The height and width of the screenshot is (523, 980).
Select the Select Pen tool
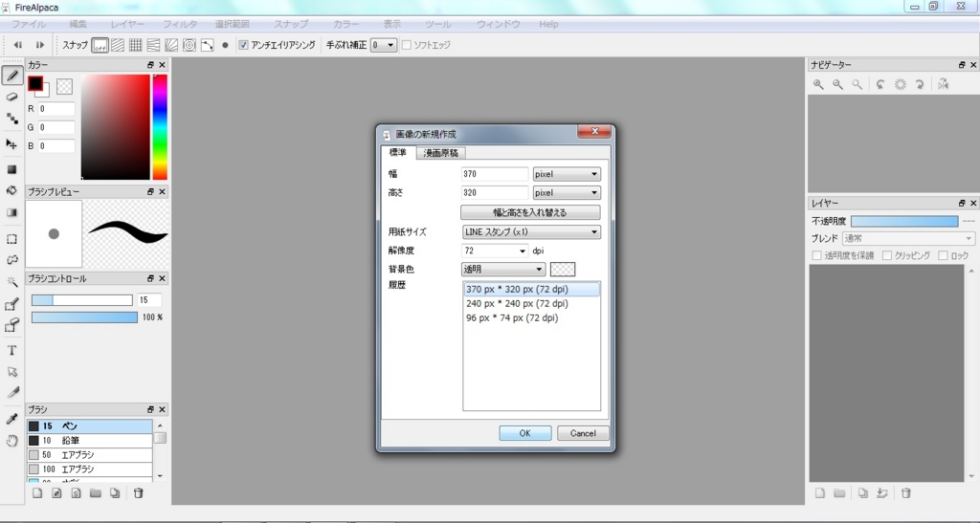(11, 304)
